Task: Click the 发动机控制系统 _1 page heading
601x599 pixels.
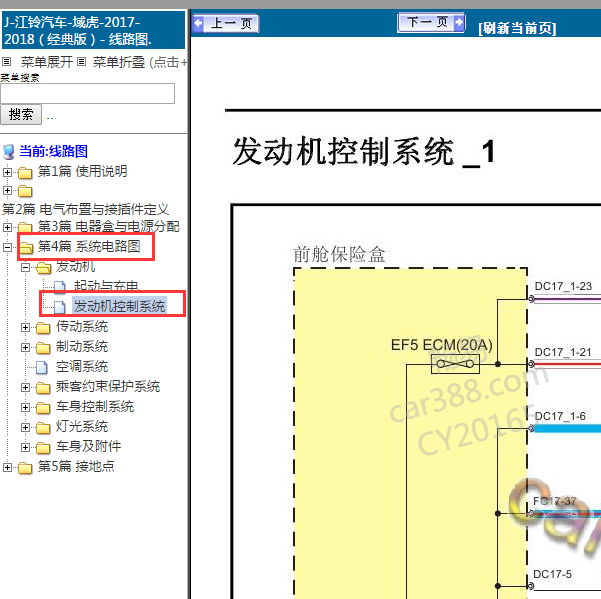Action: tap(363, 152)
